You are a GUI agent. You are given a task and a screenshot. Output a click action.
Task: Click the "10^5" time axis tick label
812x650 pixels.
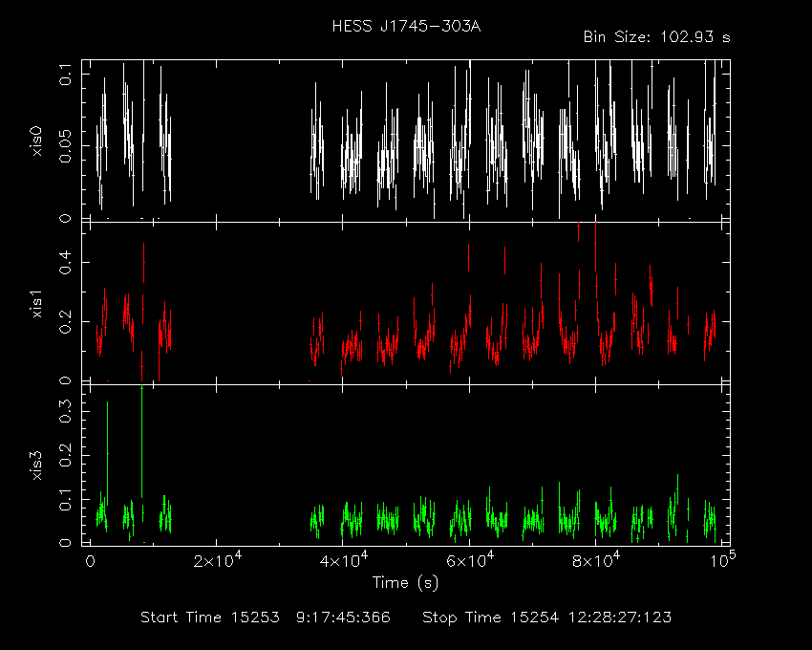point(722,560)
